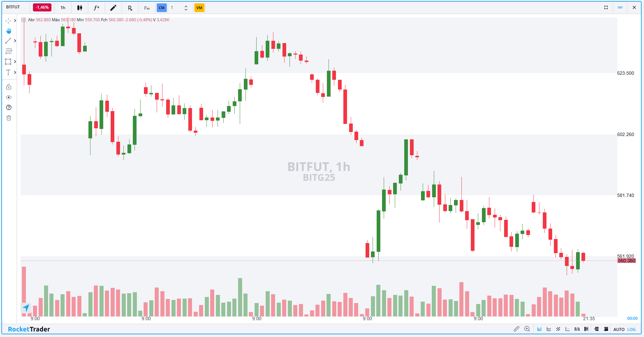This screenshot has height=337, width=644.
Task: Activate the hand pan tool
Action: pos(9,31)
